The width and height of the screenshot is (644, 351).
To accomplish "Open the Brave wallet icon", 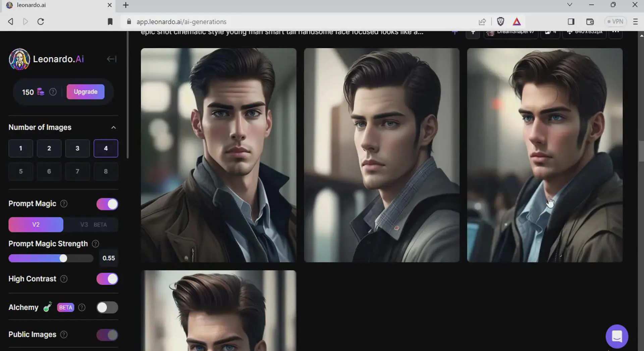I will [x=590, y=22].
